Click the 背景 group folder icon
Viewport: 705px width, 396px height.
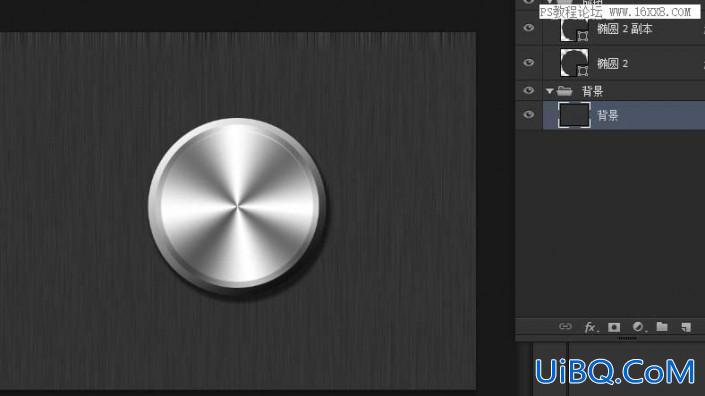[564, 91]
